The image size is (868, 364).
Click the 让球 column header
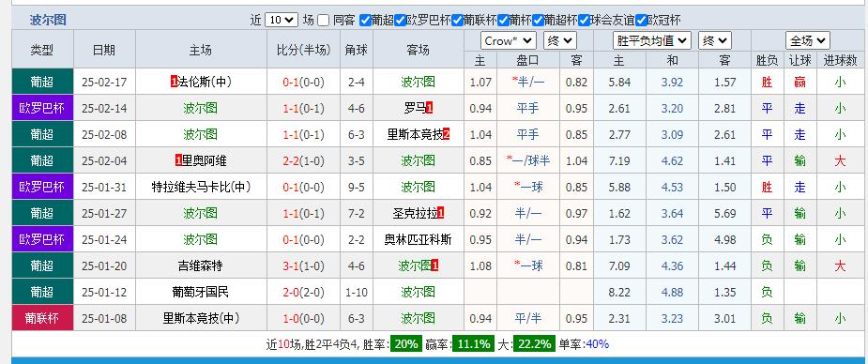(x=799, y=60)
